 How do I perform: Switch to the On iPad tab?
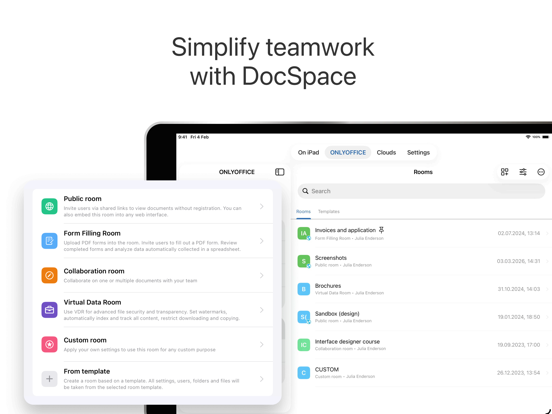coord(308,152)
